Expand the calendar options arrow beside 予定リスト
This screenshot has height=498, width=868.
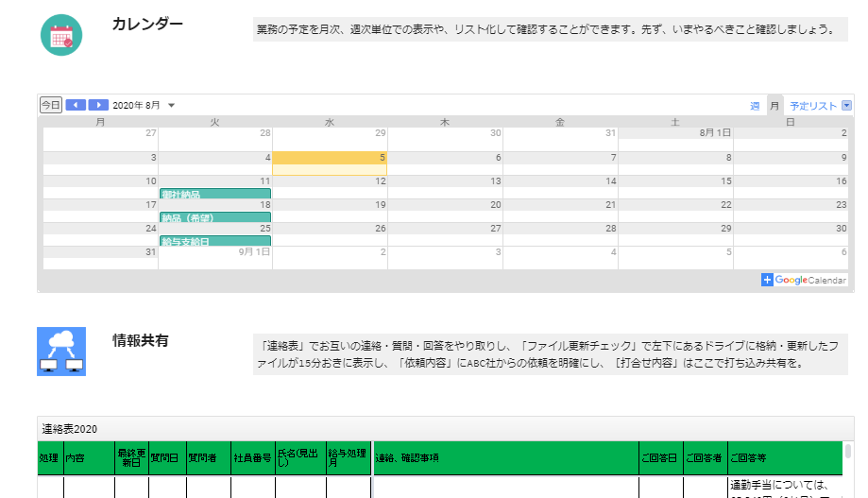[x=846, y=106]
